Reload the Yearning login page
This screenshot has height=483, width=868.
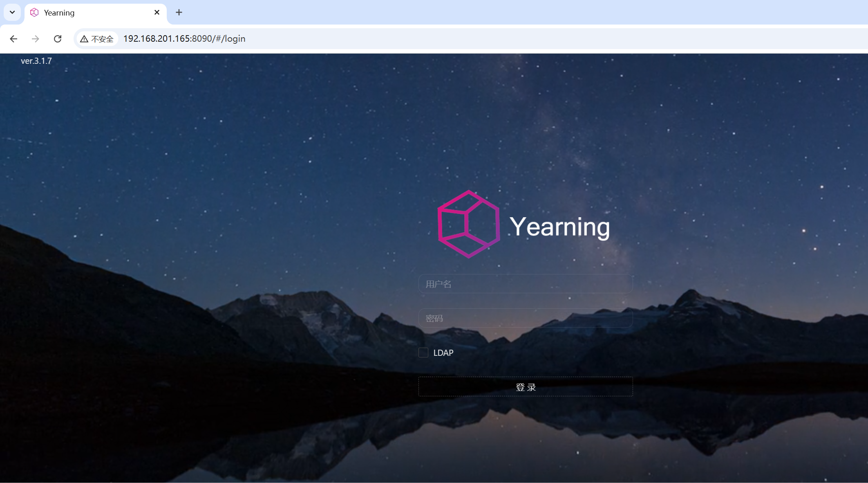coord(58,39)
